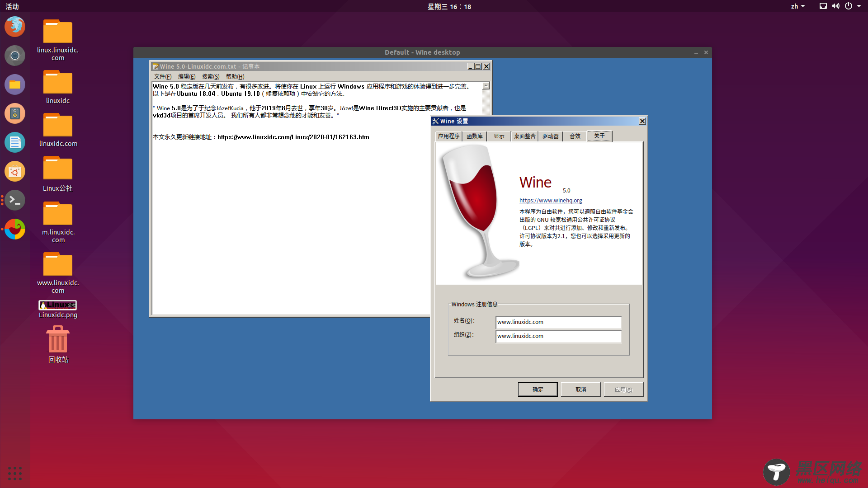Open Ubuntu Software from the dock

coord(15,171)
